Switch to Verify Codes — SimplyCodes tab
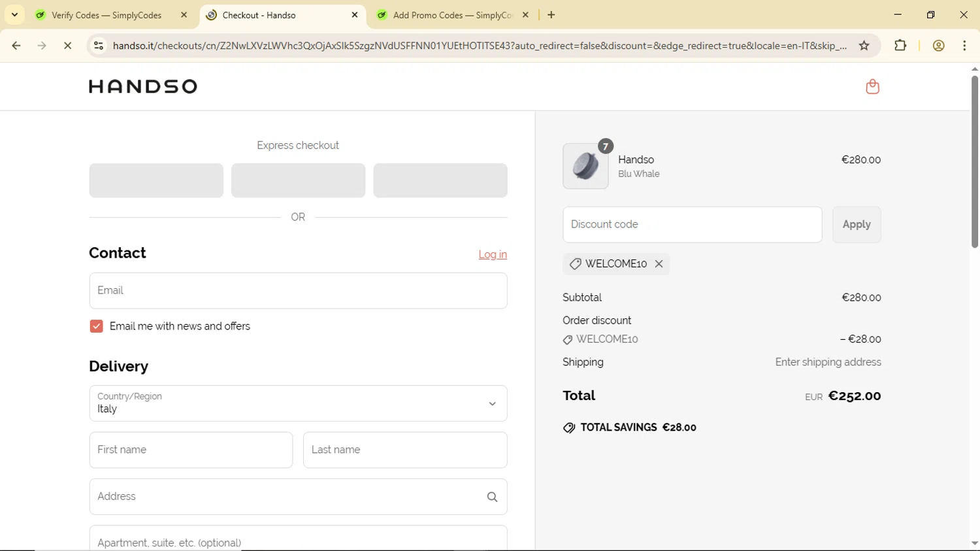The image size is (980, 551). click(x=106, y=15)
